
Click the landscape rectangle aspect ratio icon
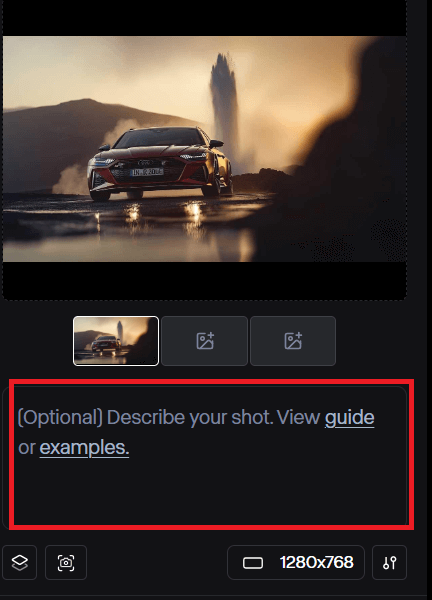(253, 563)
